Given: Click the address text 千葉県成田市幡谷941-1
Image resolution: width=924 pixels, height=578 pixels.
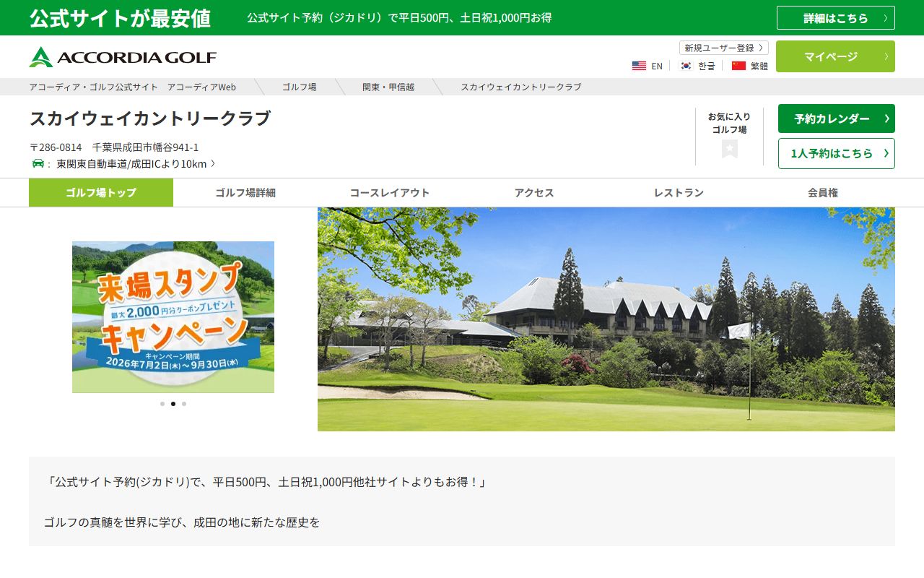Looking at the screenshot, I should pyautogui.click(x=145, y=147).
